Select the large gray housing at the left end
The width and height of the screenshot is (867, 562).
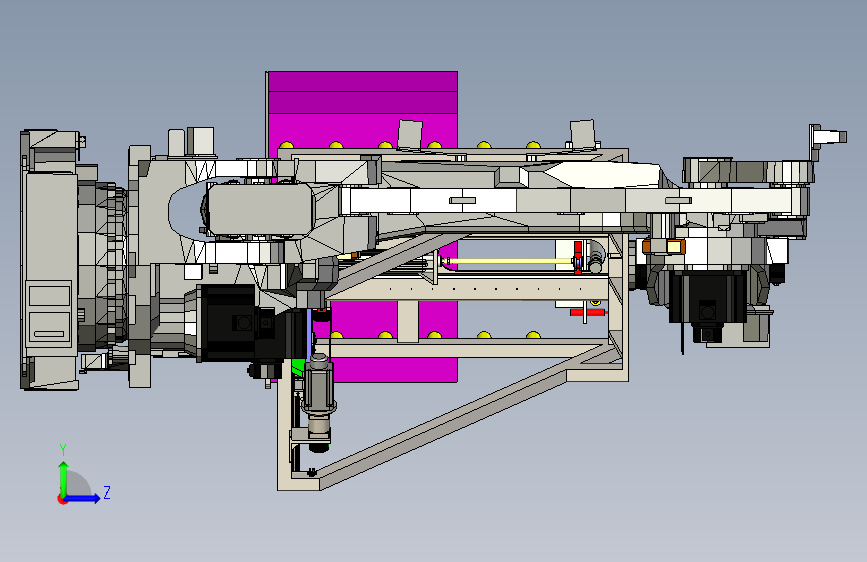[50, 260]
